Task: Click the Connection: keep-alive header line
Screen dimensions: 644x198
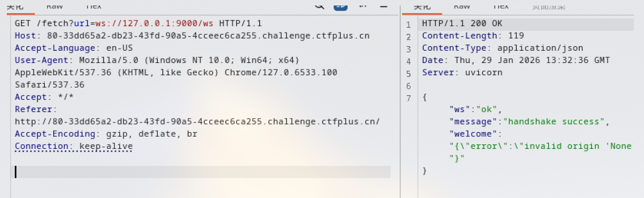Action: click(x=74, y=146)
